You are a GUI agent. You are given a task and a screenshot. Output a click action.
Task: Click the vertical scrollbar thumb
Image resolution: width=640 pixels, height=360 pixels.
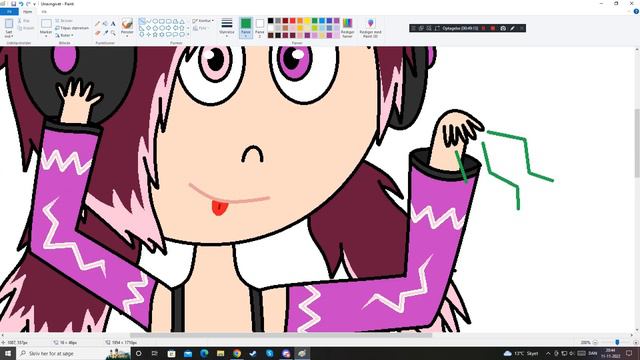(x=637, y=143)
